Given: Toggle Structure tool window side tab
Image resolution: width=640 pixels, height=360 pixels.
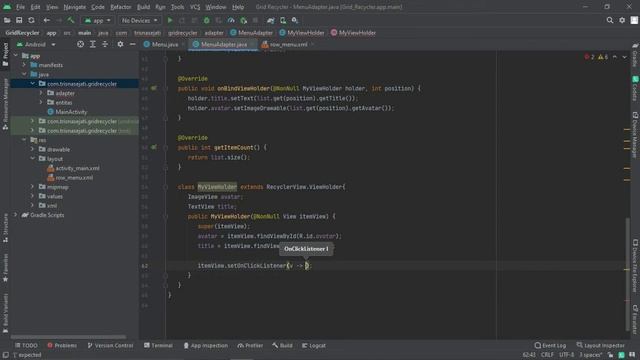Looking at the screenshot, I should pyautogui.click(x=5, y=228).
